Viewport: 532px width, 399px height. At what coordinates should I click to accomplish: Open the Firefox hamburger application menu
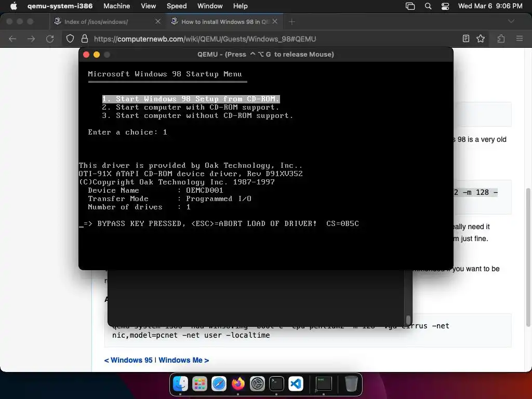pyautogui.click(x=519, y=38)
